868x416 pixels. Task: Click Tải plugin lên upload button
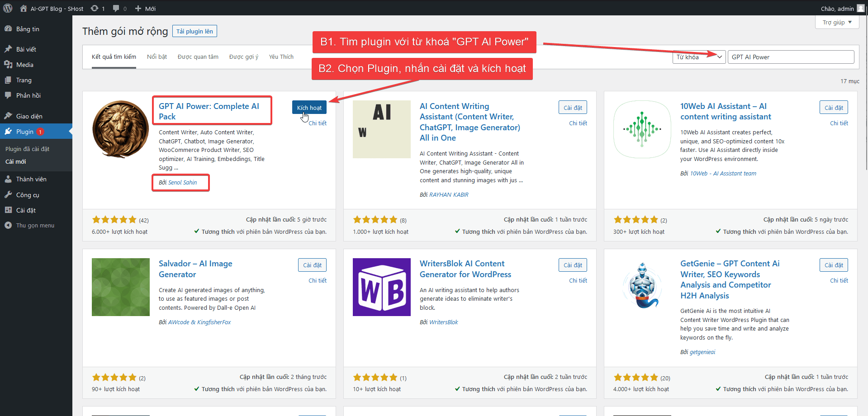coord(194,31)
